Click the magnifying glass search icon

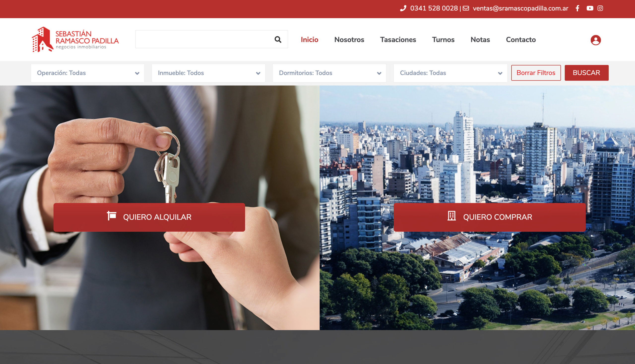coord(278,39)
